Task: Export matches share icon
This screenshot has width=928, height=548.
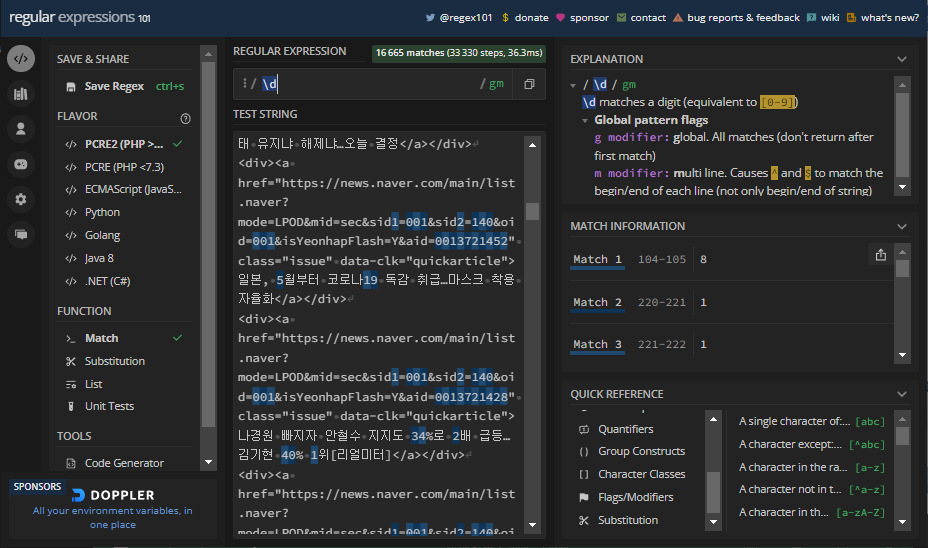Action: (881, 255)
